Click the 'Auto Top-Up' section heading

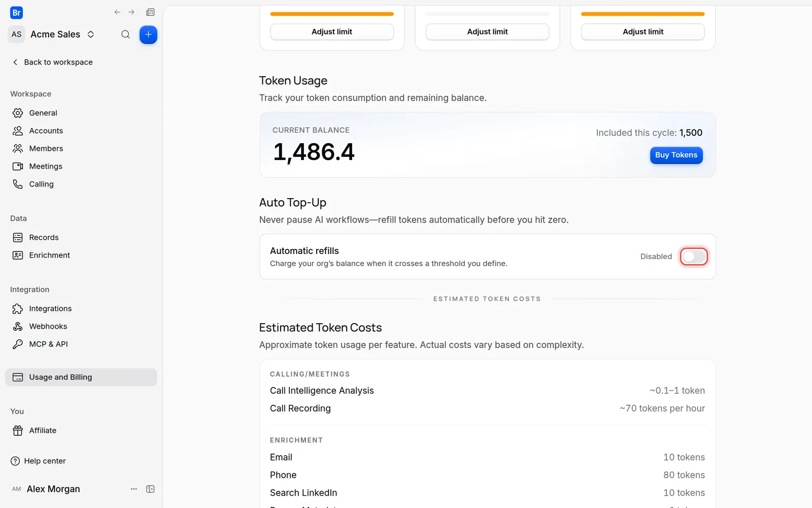point(293,203)
